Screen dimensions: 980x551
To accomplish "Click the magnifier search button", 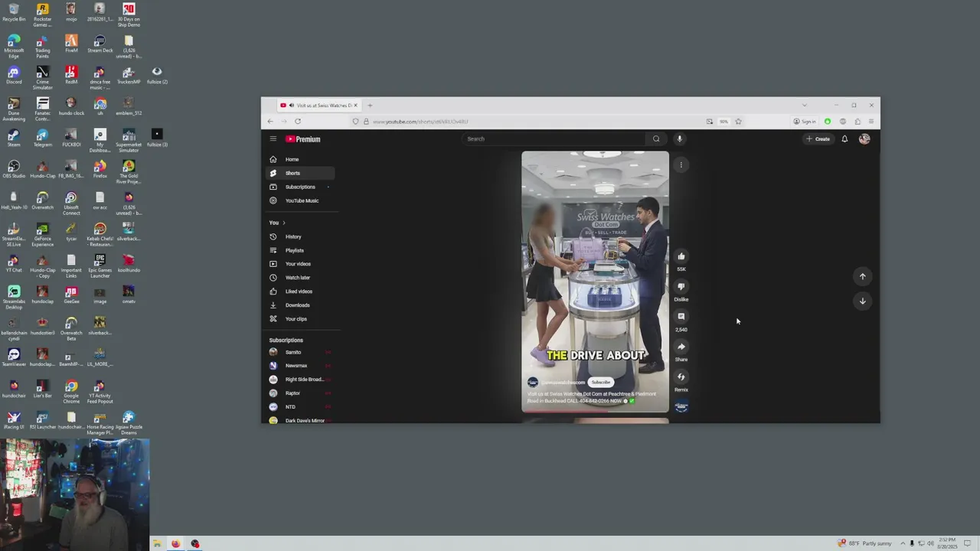I will (656, 139).
